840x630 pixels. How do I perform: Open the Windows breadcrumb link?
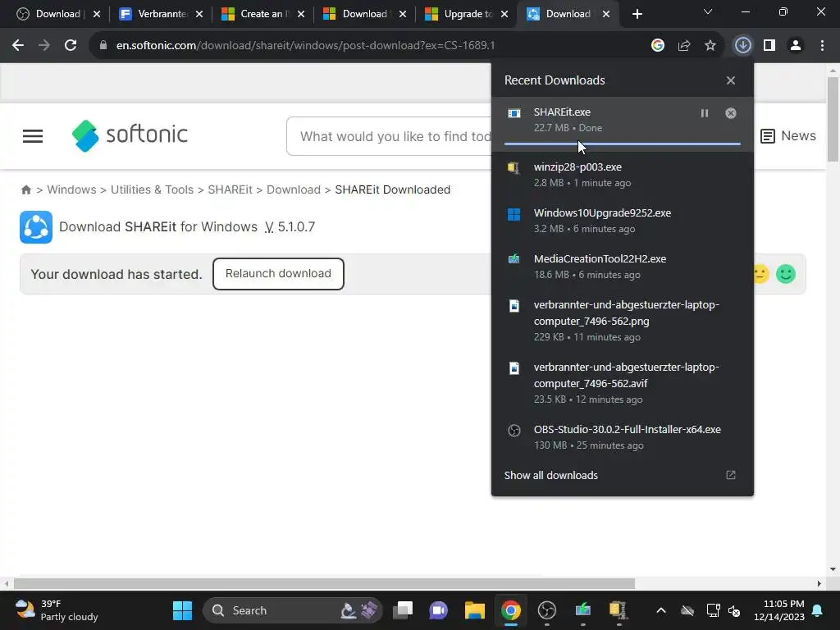pos(71,189)
